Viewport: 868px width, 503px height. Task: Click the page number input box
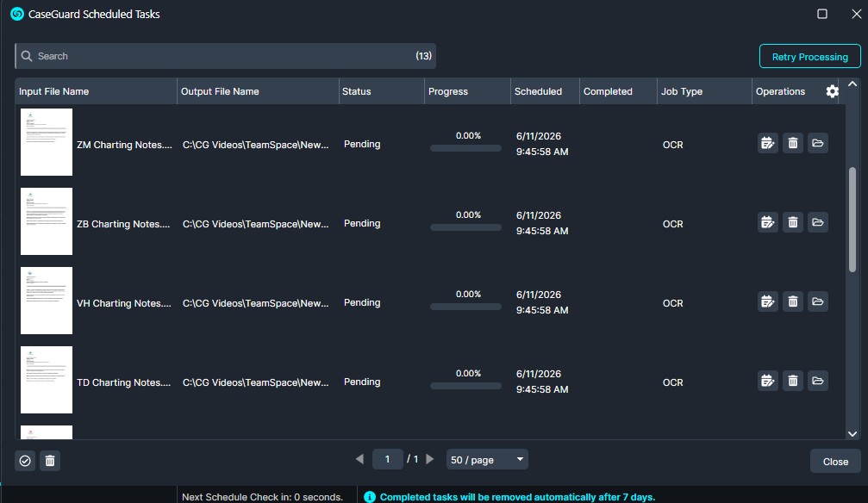(388, 459)
